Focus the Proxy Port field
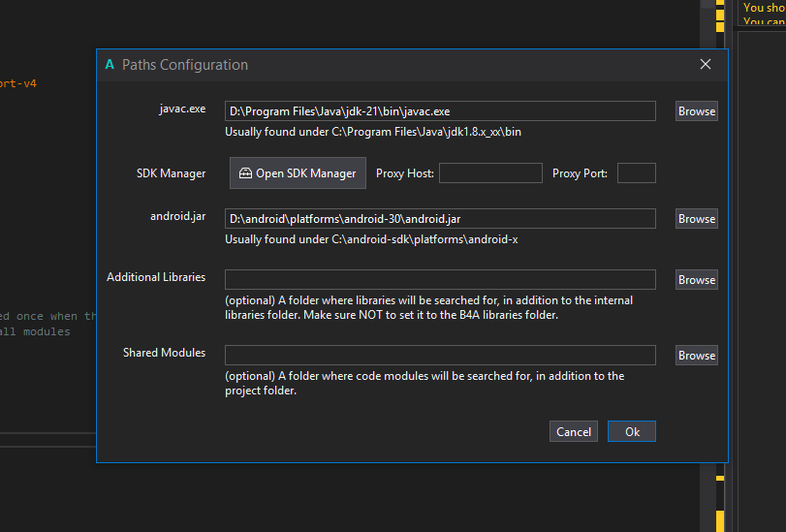786x532 pixels. tap(636, 173)
